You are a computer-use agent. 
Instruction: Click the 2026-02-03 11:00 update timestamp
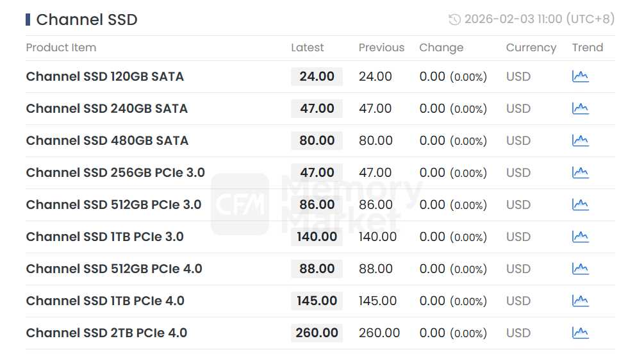pos(539,20)
